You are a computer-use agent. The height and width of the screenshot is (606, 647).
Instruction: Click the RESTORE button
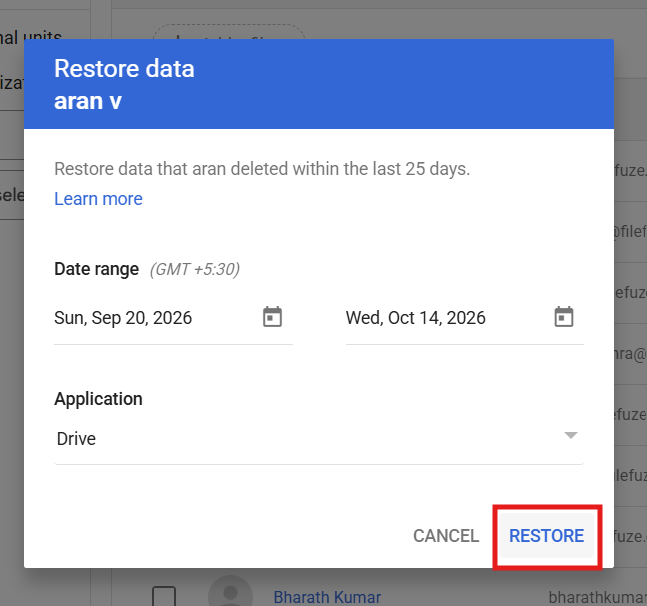pyautogui.click(x=547, y=536)
